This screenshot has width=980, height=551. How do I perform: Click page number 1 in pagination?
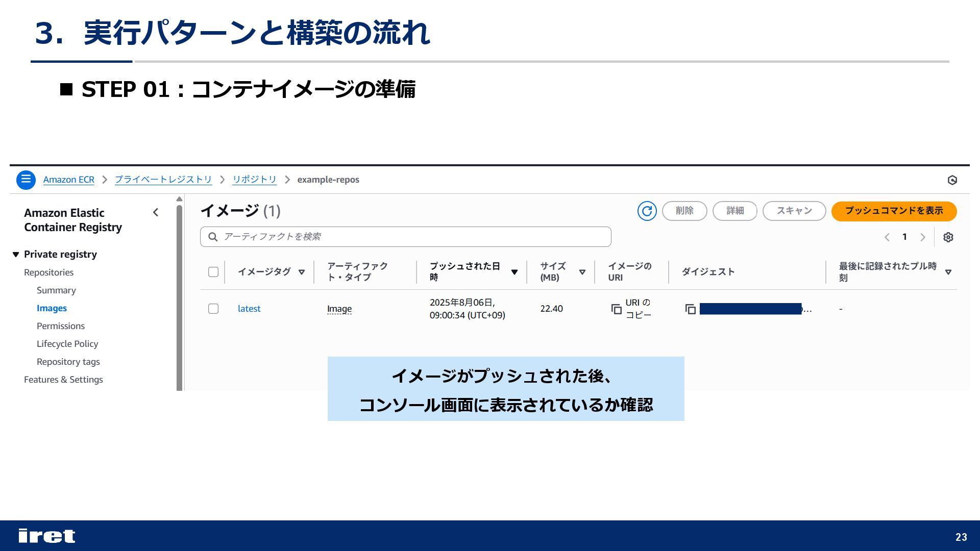[904, 237]
